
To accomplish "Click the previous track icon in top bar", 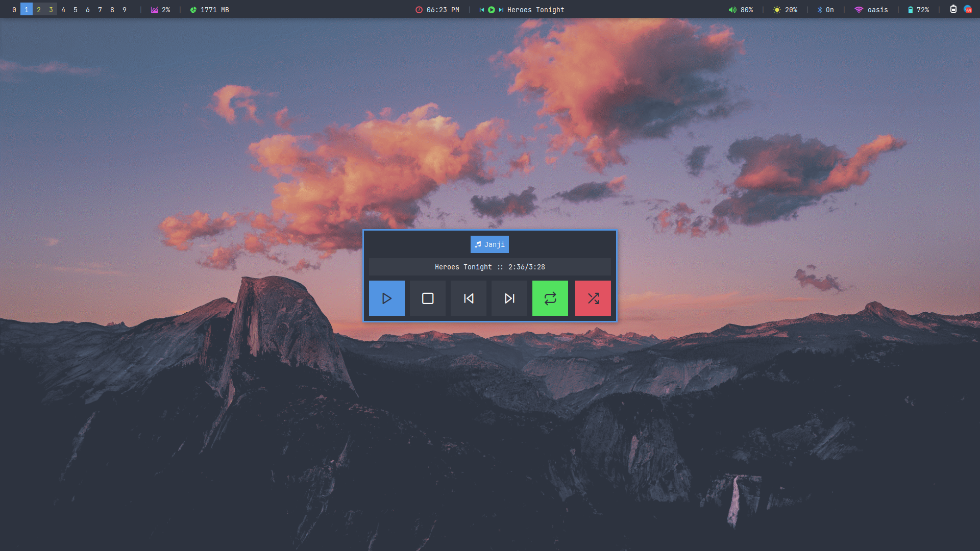I will 481,10.
